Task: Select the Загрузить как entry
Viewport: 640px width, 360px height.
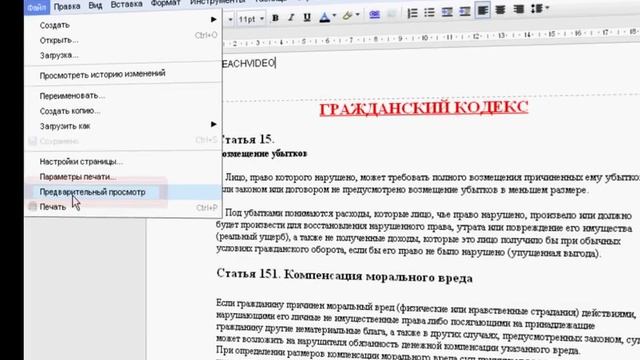Action: pyautogui.click(x=65, y=126)
